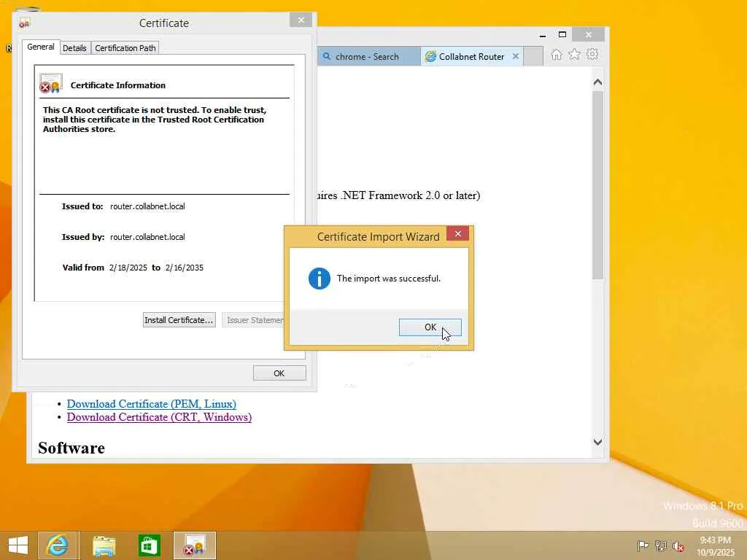The width and height of the screenshot is (747, 560).
Task: Click Issuer Statement button
Action: (x=253, y=320)
